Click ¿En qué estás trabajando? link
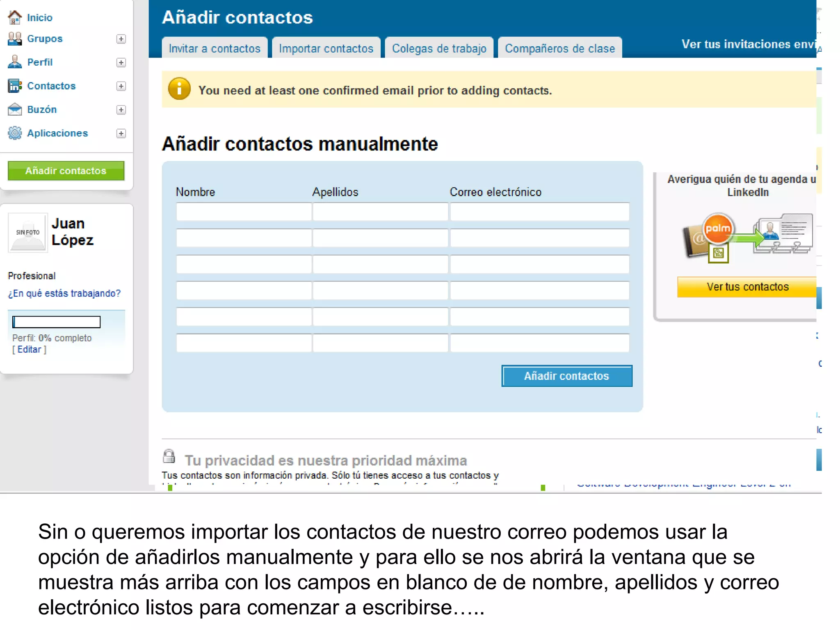 click(64, 293)
